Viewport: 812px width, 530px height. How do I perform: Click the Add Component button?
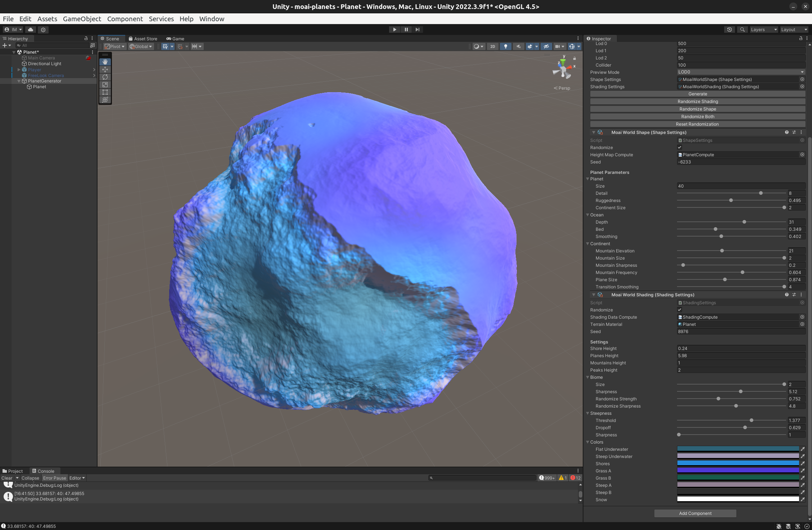click(x=695, y=513)
